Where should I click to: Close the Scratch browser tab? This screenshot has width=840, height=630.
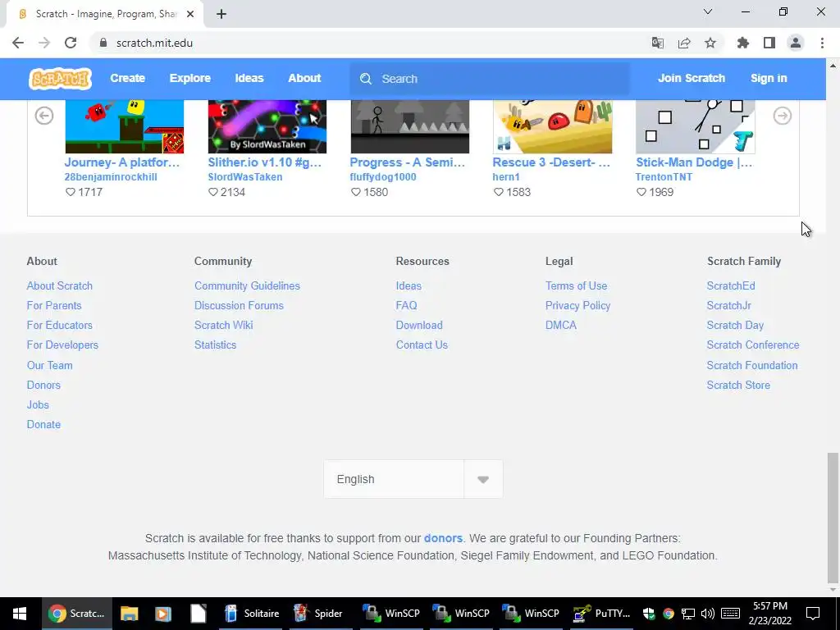[x=190, y=14]
